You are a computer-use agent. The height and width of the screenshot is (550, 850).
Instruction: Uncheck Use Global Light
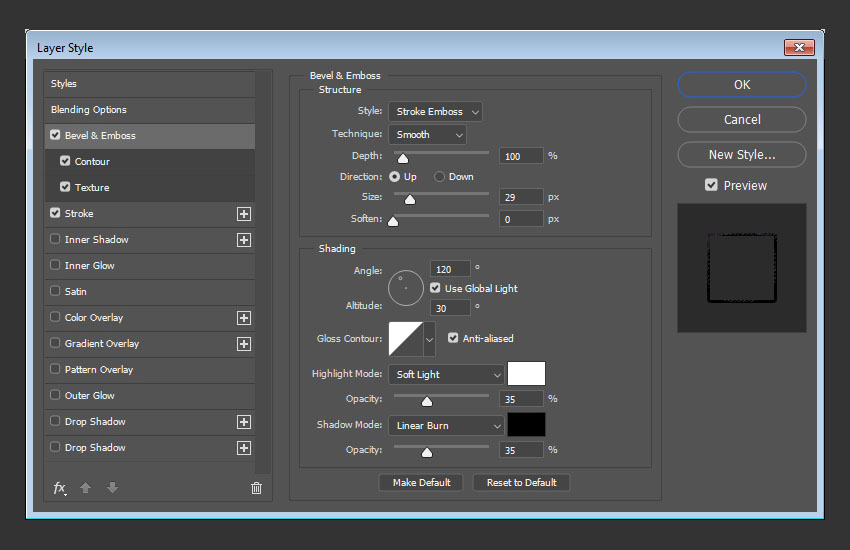436,288
